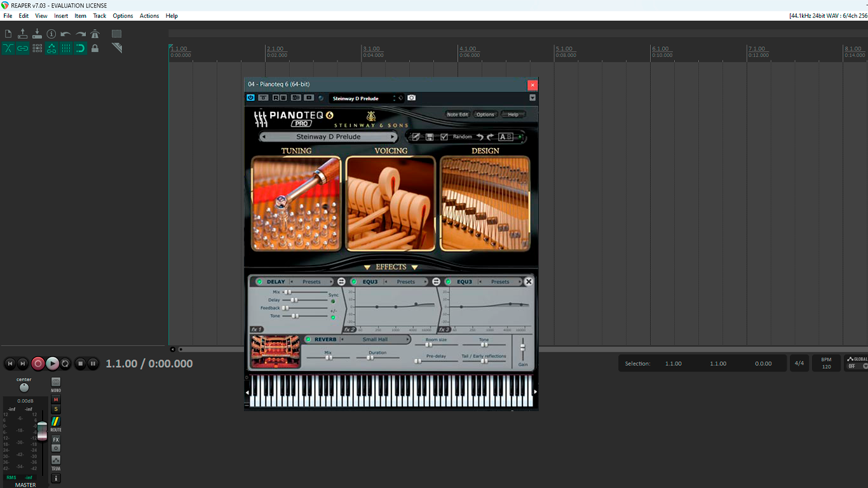
Task: Open Pianoteq Options button
Action: click(x=485, y=114)
